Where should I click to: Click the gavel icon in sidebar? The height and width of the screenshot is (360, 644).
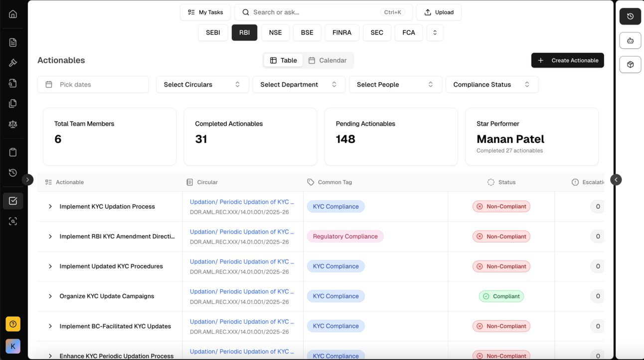tap(13, 63)
